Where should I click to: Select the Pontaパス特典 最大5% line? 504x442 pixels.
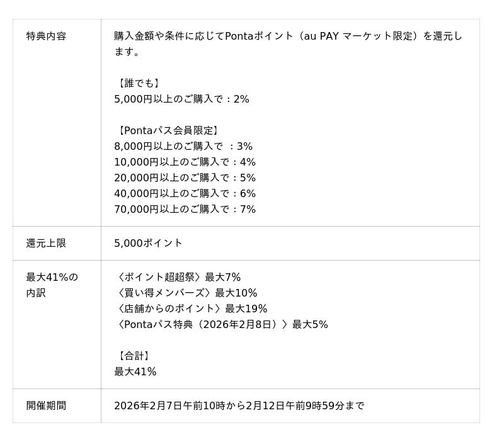(x=221, y=324)
